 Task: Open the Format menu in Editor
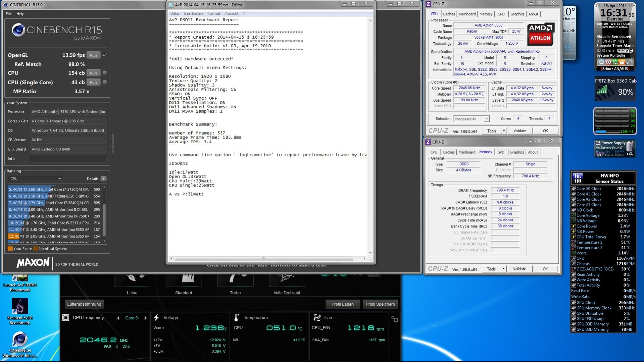(214, 13)
